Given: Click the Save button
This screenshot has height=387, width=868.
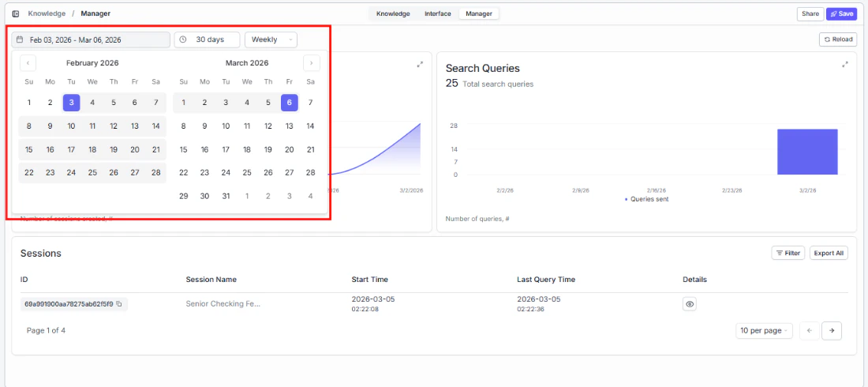Looking at the screenshot, I should 841,14.
